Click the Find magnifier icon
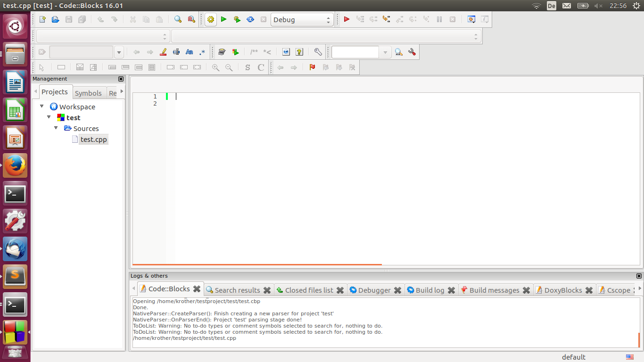This screenshot has width=644, height=362. (178, 19)
